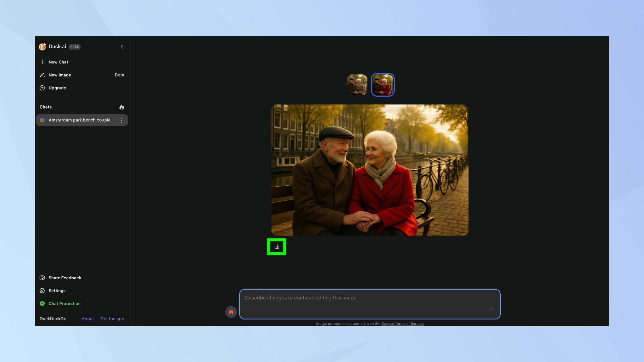Open the About page
This screenshot has width=644, height=362.
[88, 319]
